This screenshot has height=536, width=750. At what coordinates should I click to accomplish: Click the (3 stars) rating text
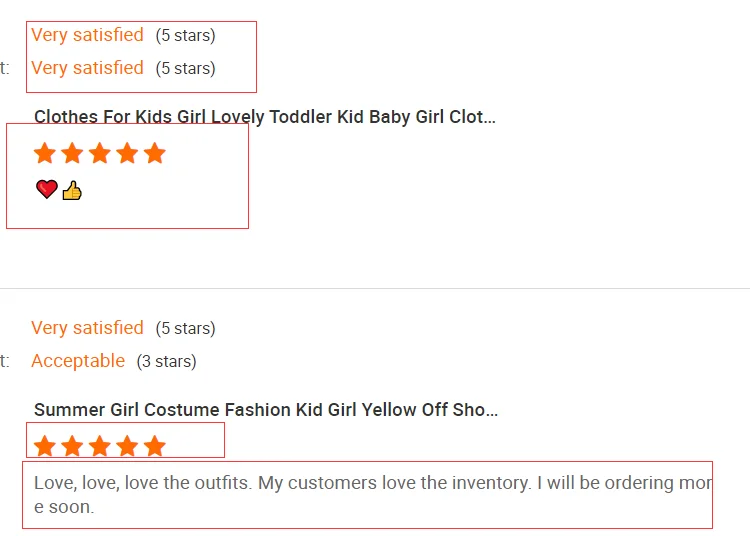click(x=166, y=362)
